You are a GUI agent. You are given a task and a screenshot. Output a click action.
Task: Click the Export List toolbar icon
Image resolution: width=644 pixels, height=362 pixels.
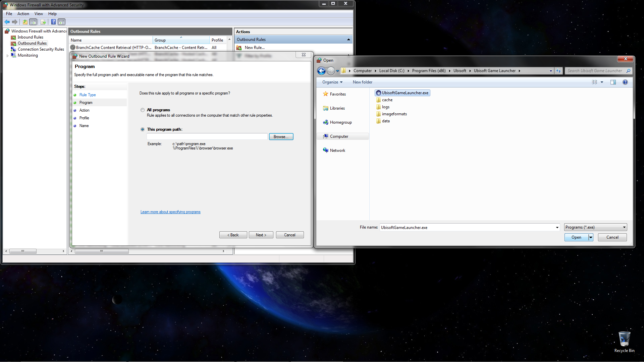[x=43, y=22]
